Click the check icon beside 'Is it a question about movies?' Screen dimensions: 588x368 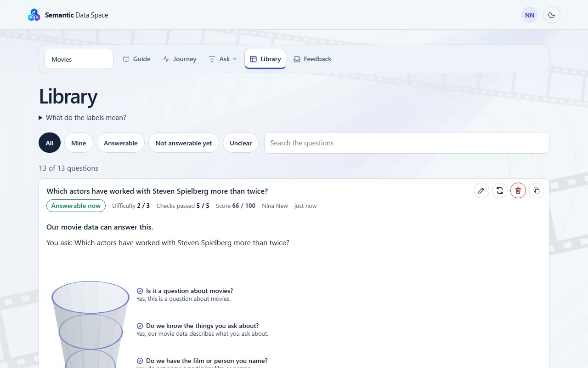140,291
